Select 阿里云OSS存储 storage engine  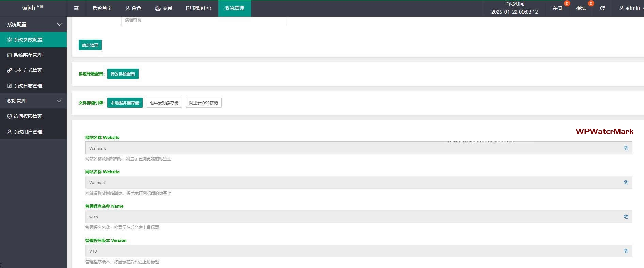tap(203, 103)
